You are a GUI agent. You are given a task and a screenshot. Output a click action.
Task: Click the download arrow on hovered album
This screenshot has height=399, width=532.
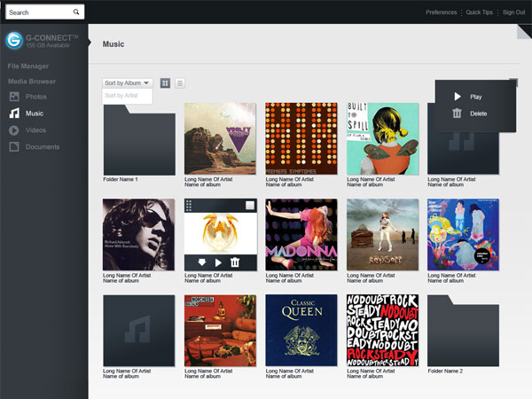coord(202,262)
